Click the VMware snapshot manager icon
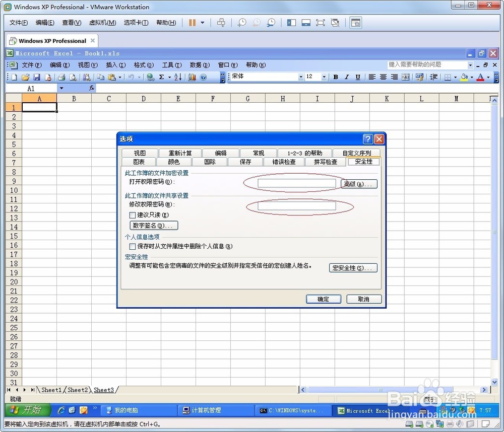This screenshot has width=504, height=432. coord(271,23)
